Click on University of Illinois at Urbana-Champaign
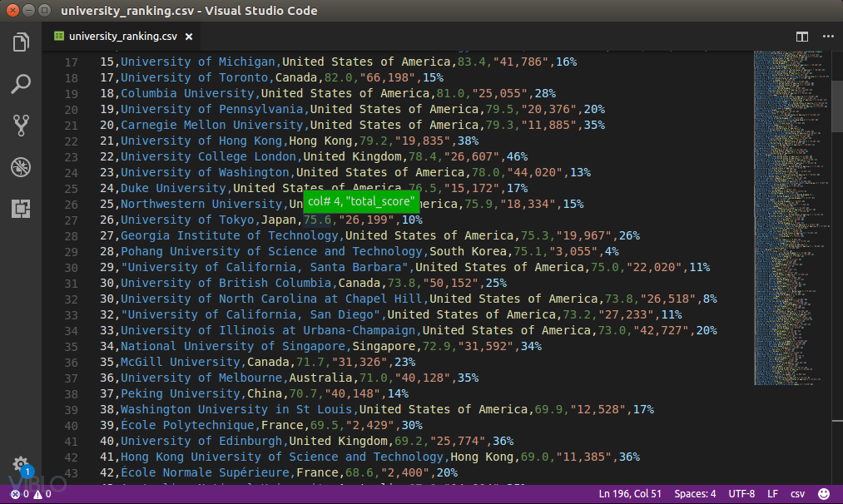 coord(268,330)
